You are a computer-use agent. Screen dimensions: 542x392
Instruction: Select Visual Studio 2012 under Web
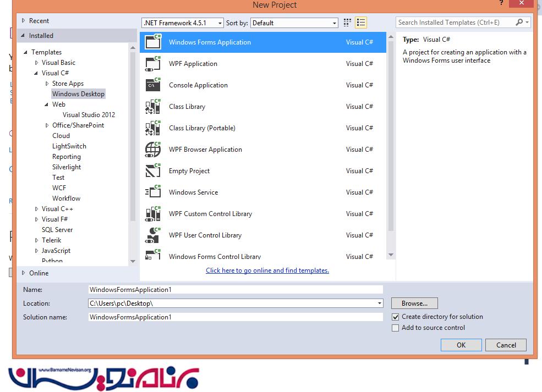pyautogui.click(x=89, y=115)
